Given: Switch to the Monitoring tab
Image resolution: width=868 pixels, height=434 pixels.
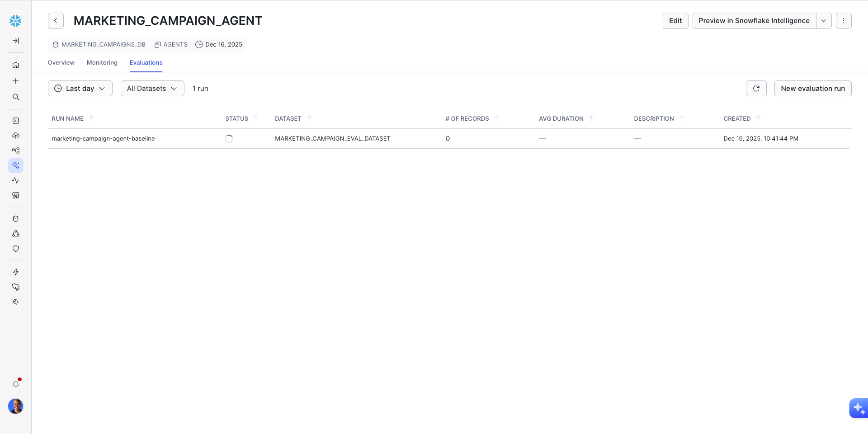Looking at the screenshot, I should click(x=102, y=63).
